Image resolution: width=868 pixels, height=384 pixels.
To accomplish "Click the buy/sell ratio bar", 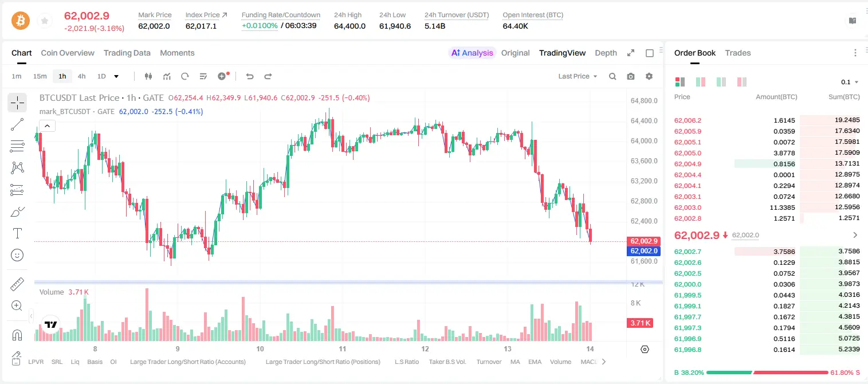I will [767, 372].
